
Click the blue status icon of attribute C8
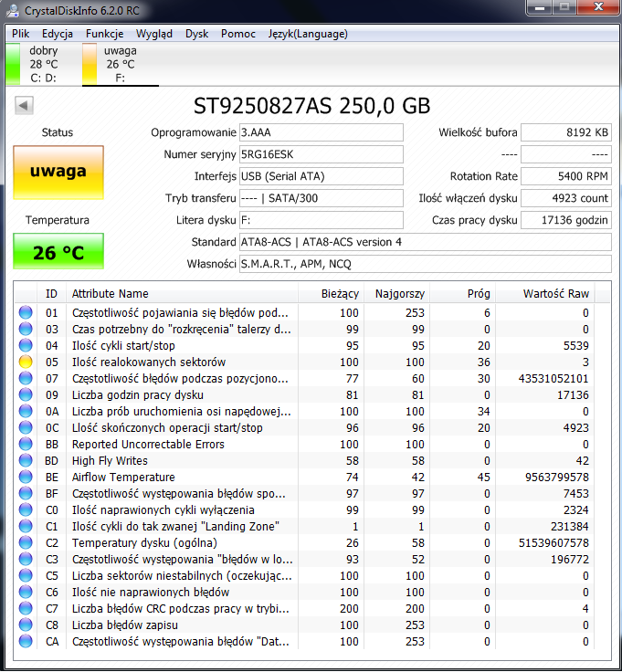(x=26, y=625)
